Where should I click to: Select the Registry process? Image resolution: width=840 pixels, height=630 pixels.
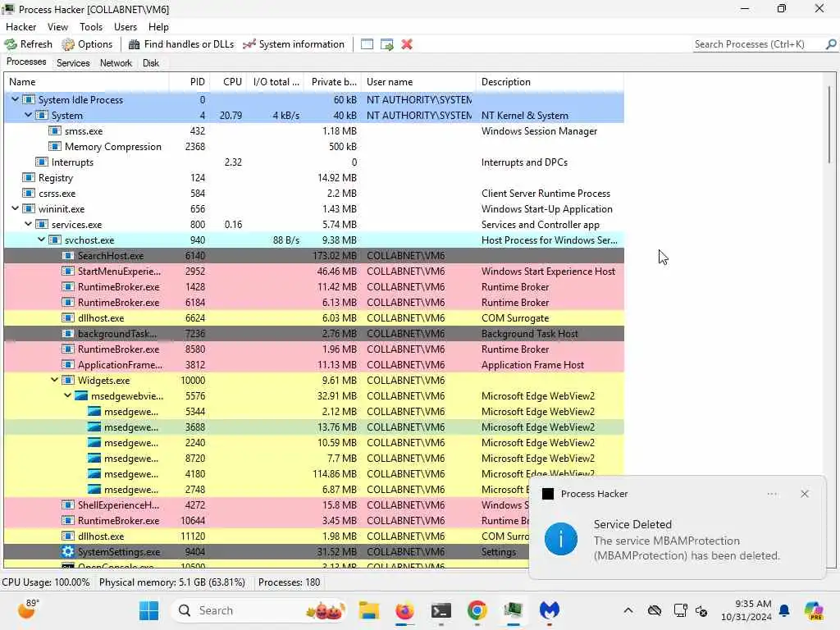[314, 178]
